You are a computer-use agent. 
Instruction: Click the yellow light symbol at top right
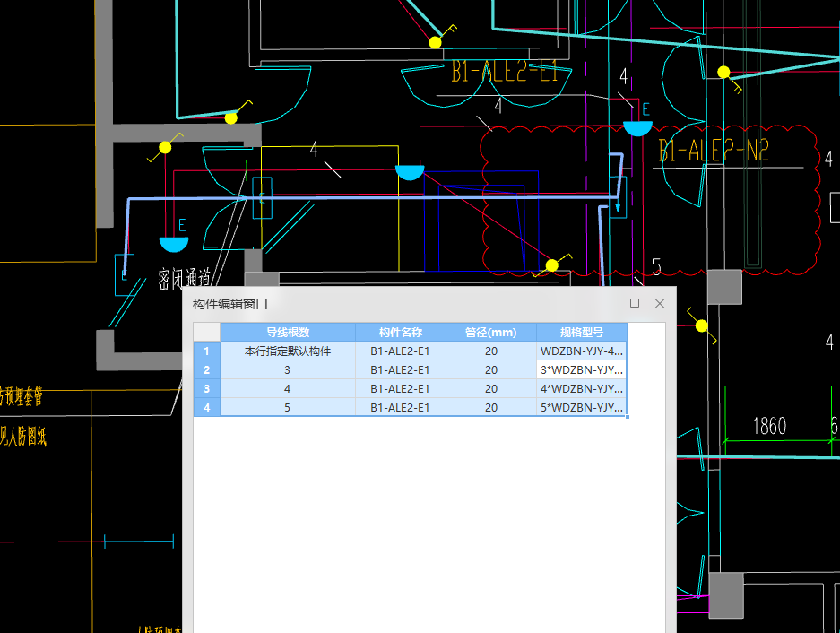[x=723, y=72]
